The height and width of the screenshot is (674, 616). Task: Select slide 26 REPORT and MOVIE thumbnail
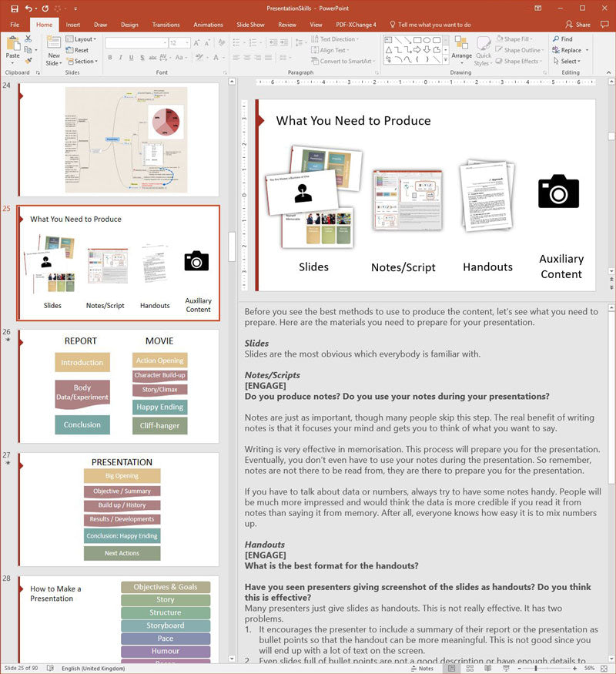[x=119, y=386]
